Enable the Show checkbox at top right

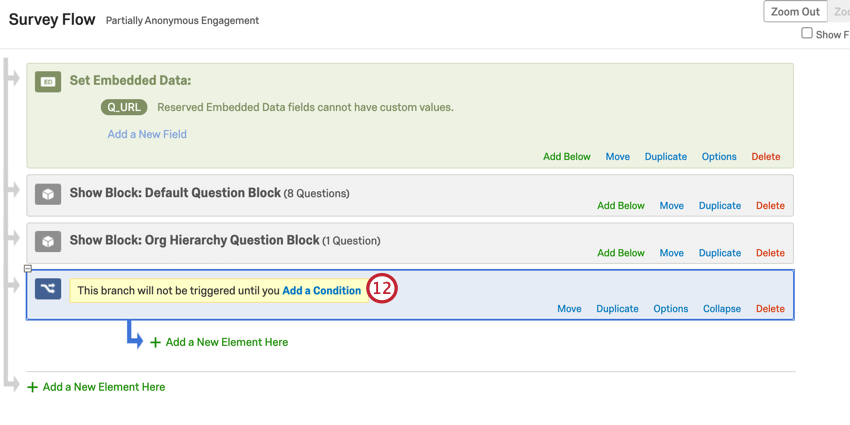(x=807, y=33)
